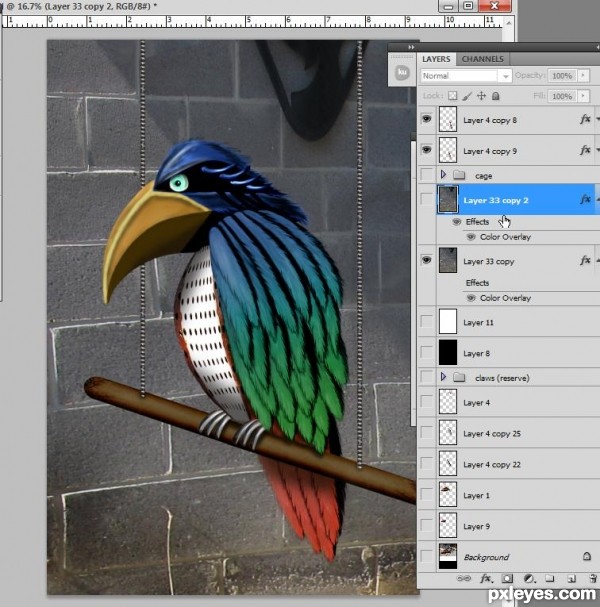
Task: Hide Layer 4 copy 9
Action: pos(427,149)
